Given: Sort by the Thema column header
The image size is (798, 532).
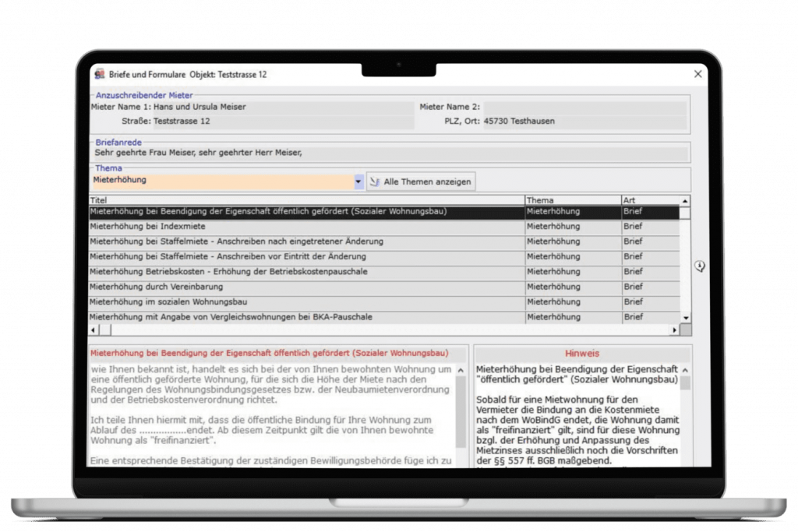Looking at the screenshot, I should tap(573, 200).
